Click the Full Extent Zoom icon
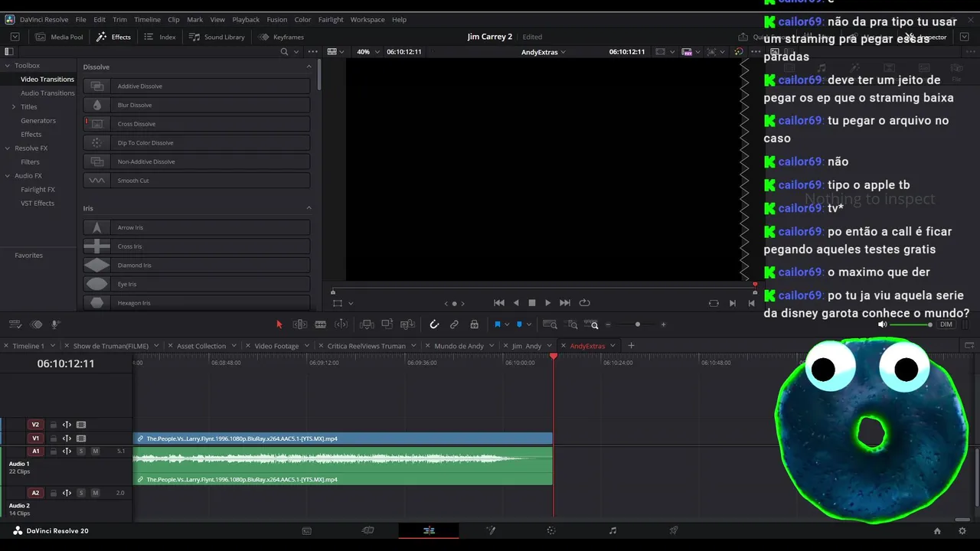Screen dimensions: 980x551 [550, 324]
